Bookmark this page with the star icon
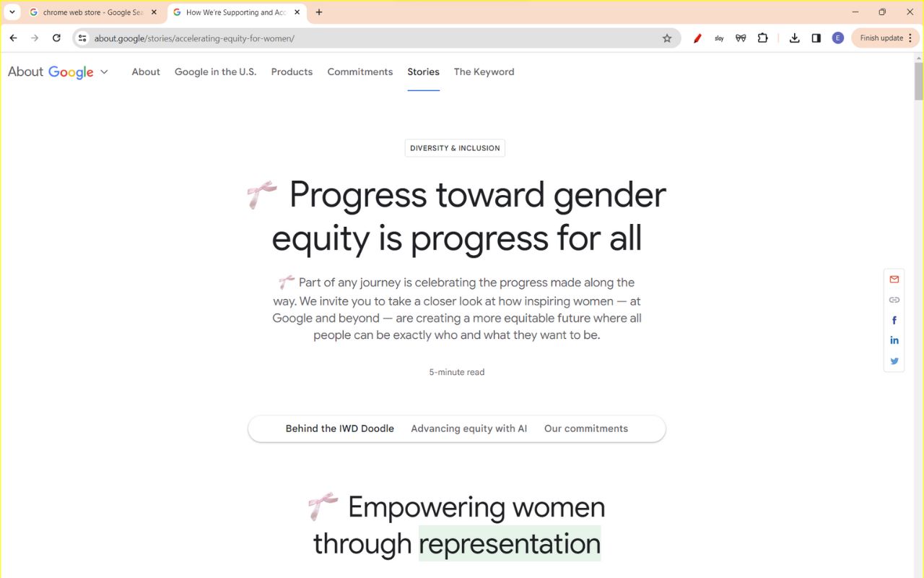Screen dimensions: 924x578 [667, 38]
